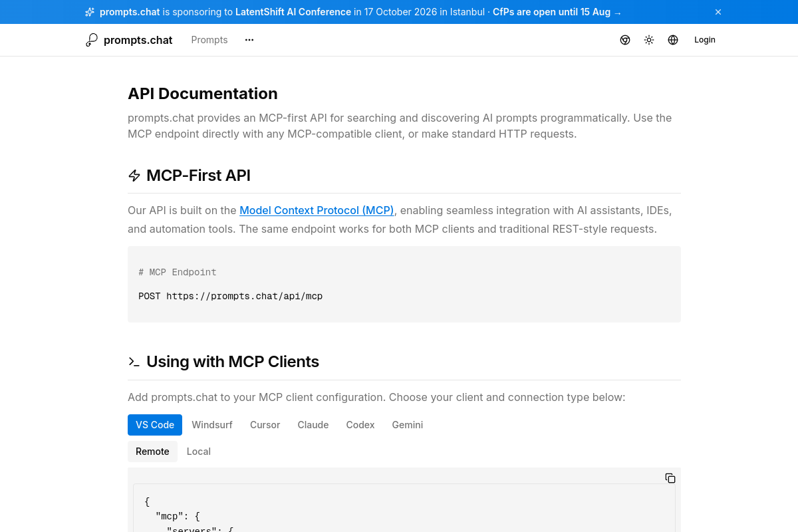The height and width of the screenshot is (532, 798).
Task: Click the Login button
Action: [705, 40]
